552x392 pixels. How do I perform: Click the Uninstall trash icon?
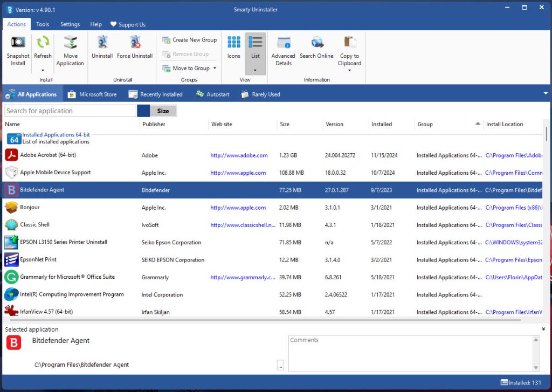click(102, 42)
